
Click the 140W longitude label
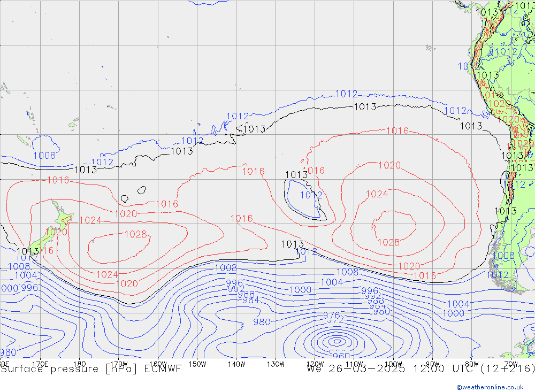pyautogui.click(x=236, y=364)
